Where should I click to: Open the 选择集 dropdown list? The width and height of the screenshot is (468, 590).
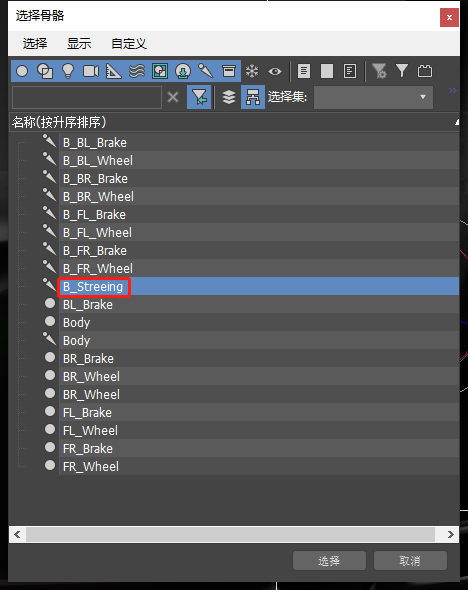pos(373,97)
